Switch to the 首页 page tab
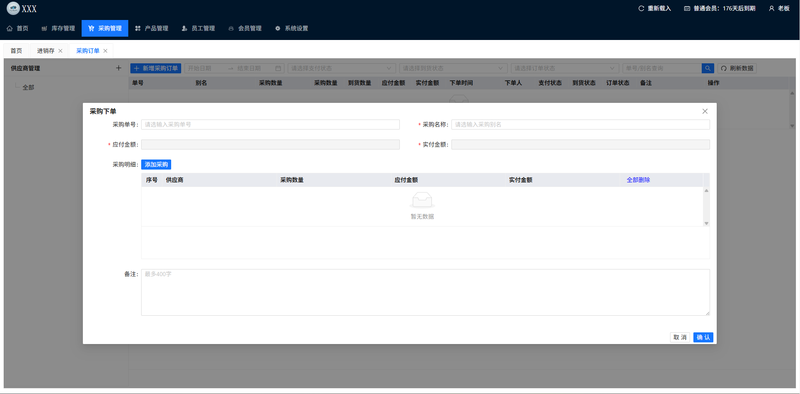This screenshot has width=800, height=394. (16, 51)
